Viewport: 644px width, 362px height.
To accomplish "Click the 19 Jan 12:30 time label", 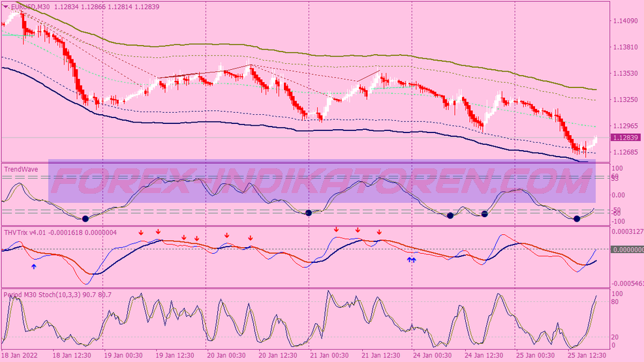I will click(175, 355).
